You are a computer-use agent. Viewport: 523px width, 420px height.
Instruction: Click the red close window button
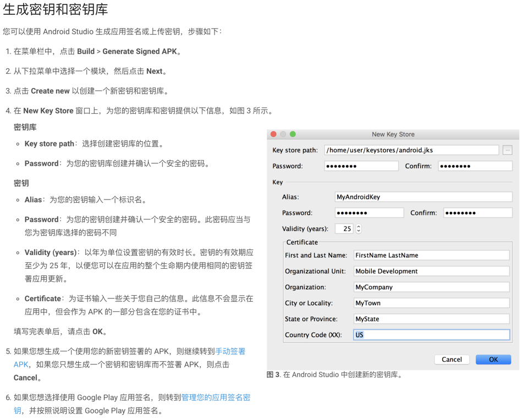tap(273, 134)
